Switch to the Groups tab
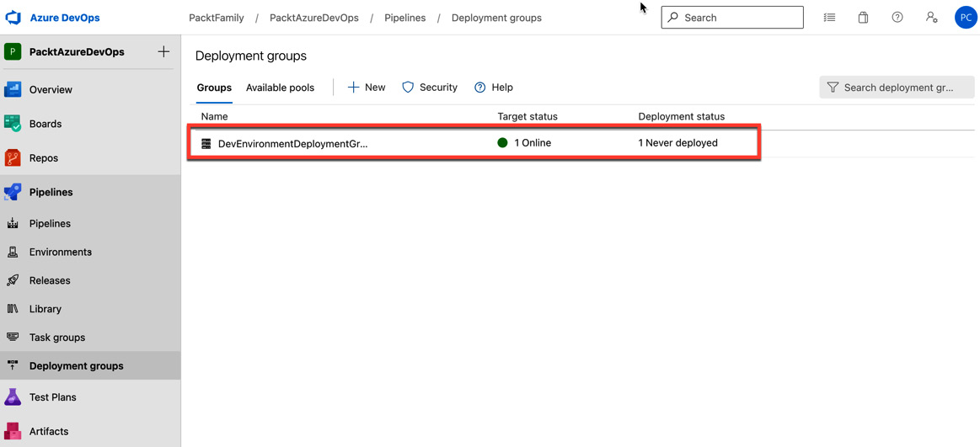980x447 pixels. click(214, 88)
